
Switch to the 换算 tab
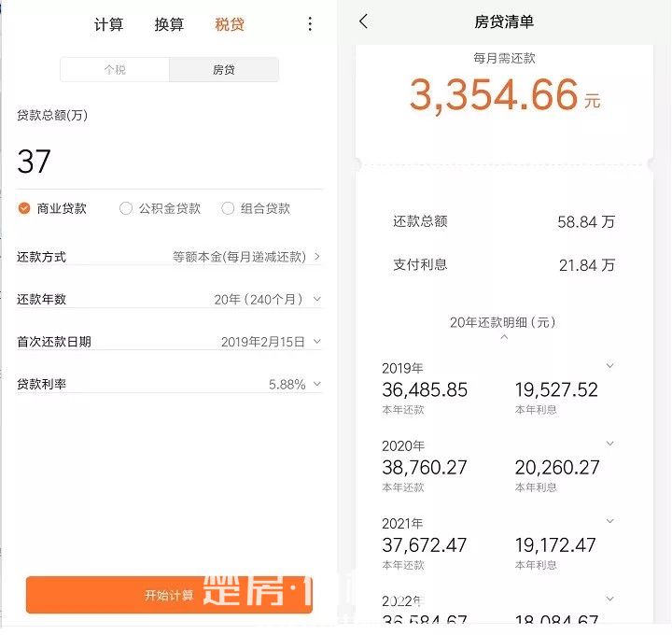point(169,25)
